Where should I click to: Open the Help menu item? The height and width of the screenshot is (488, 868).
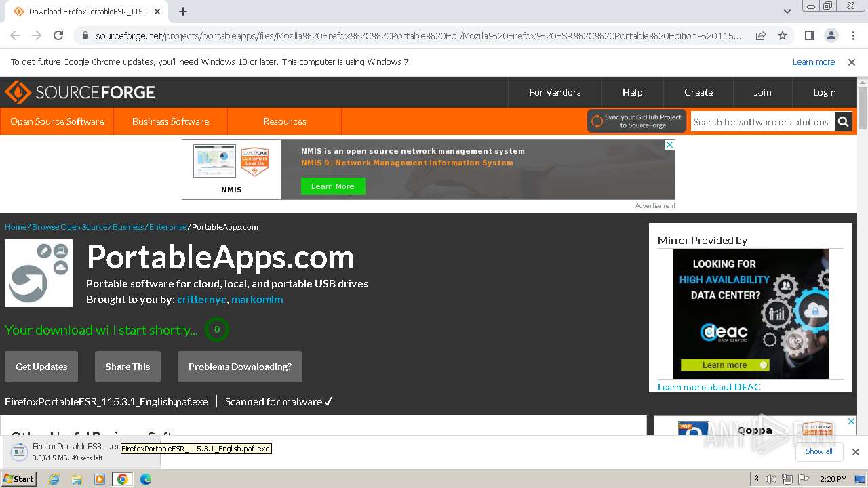click(x=632, y=92)
